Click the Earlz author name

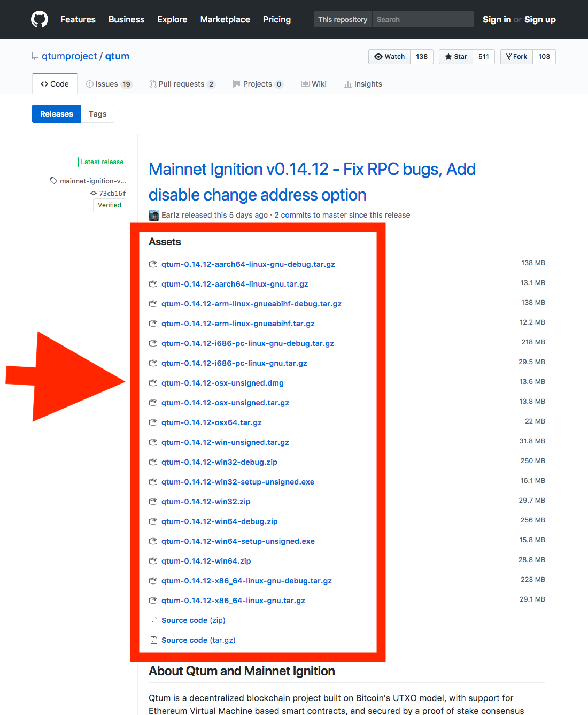coord(171,215)
